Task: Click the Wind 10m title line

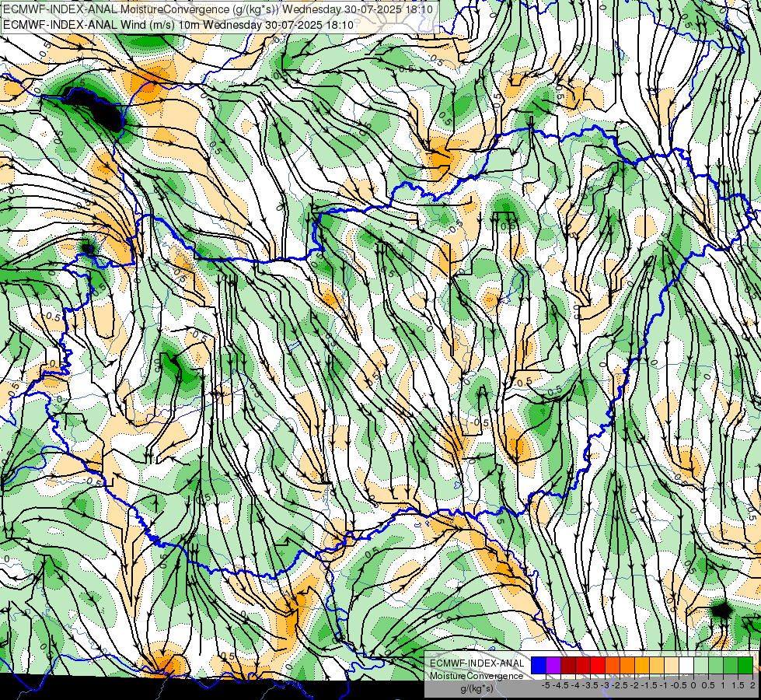Action: click(179, 24)
